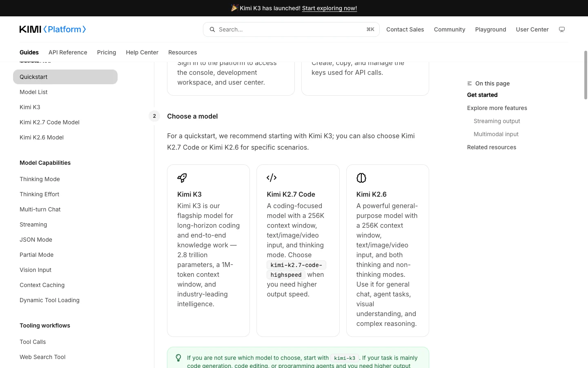Image resolution: width=588 pixels, height=368 pixels.
Task: Toggle the display theme monitor icon
Action: click(x=562, y=29)
